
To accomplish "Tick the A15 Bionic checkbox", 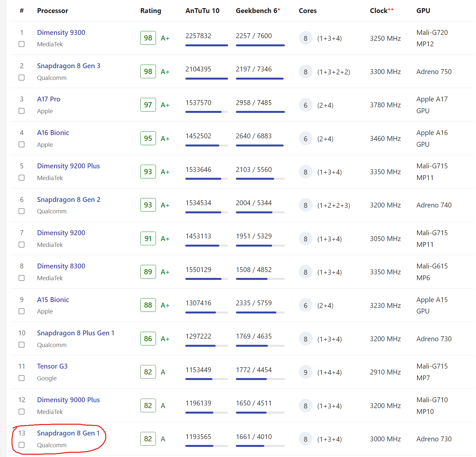I will [22, 311].
